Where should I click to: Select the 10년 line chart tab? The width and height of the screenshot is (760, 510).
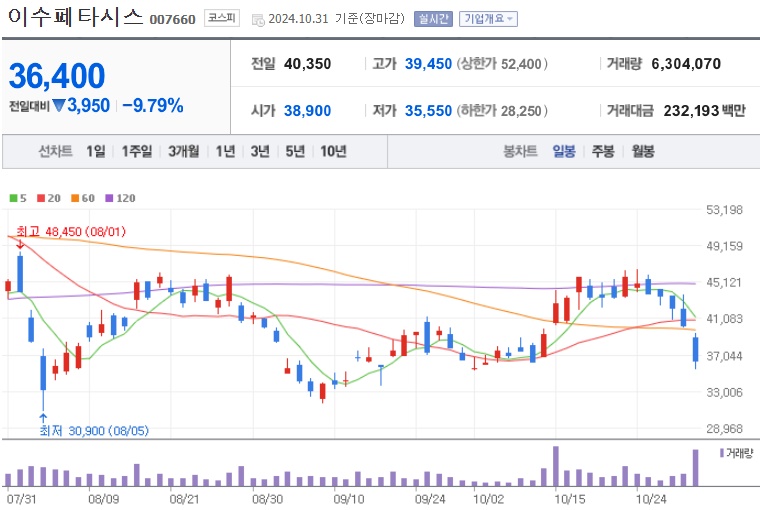pos(333,151)
